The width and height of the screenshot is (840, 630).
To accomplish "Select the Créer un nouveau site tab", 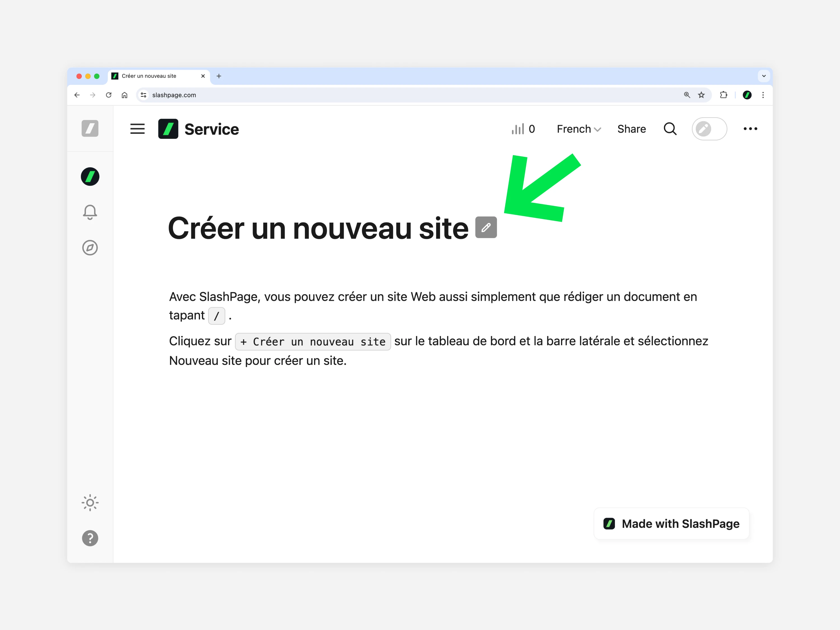I will tap(158, 76).
